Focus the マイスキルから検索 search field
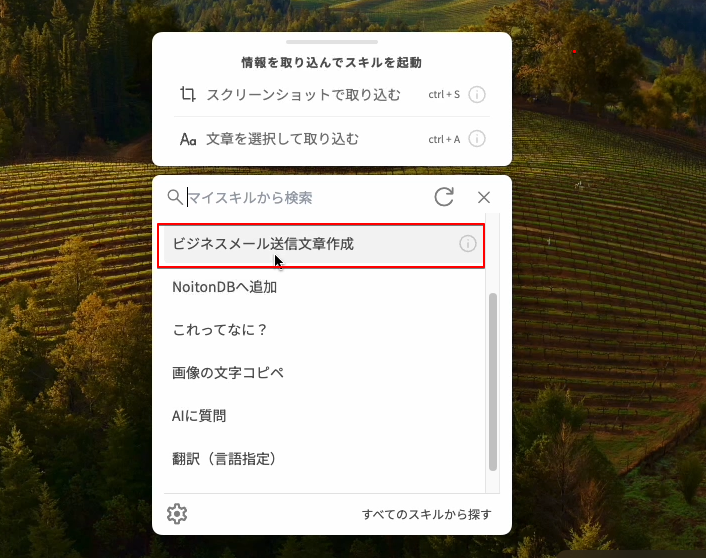The width and height of the screenshot is (706, 558). tap(306, 197)
